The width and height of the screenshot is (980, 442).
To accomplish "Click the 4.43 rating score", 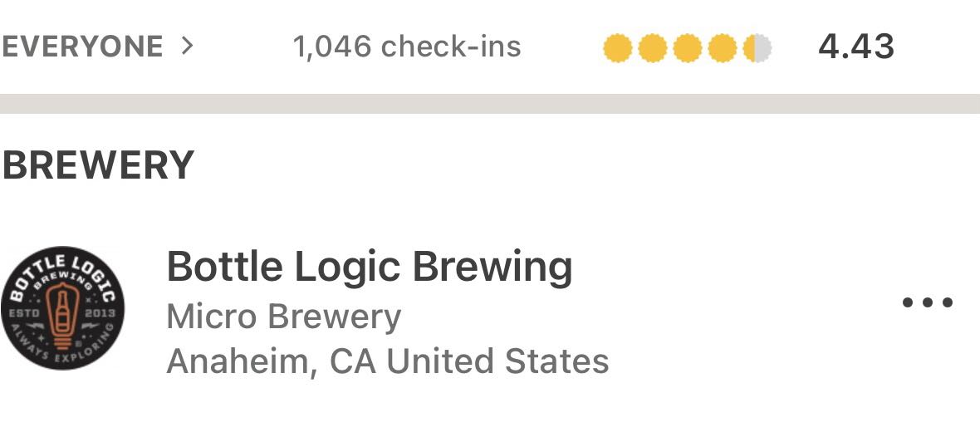I will [856, 47].
